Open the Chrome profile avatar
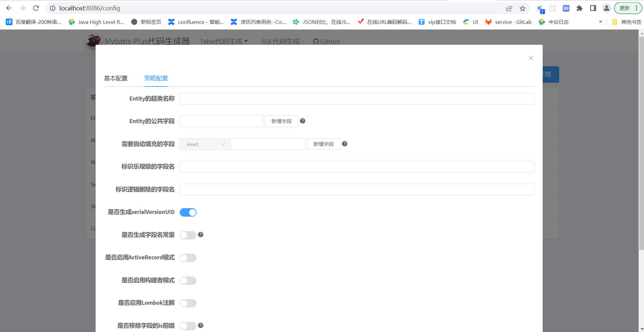 pyautogui.click(x=606, y=8)
